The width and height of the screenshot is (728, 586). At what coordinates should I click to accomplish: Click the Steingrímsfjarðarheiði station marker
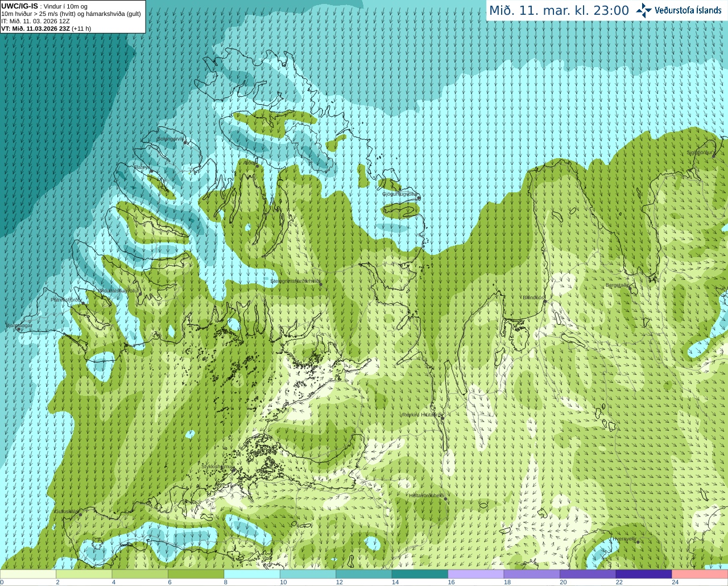[x=321, y=284]
